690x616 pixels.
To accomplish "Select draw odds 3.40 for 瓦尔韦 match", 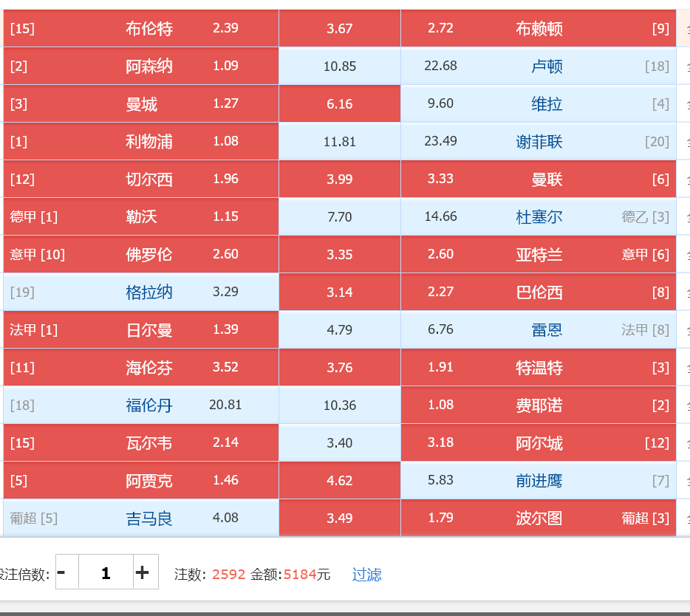I will [340, 442].
